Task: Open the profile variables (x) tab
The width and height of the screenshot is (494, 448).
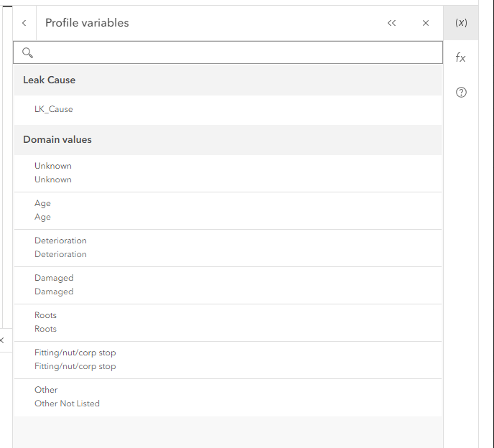Action: 461,23
